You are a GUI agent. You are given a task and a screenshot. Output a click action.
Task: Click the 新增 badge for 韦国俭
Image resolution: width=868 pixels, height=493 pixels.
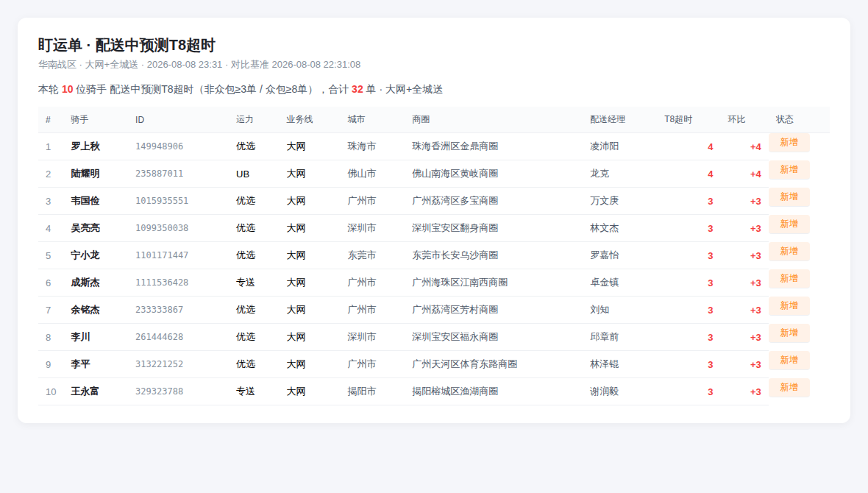click(789, 196)
